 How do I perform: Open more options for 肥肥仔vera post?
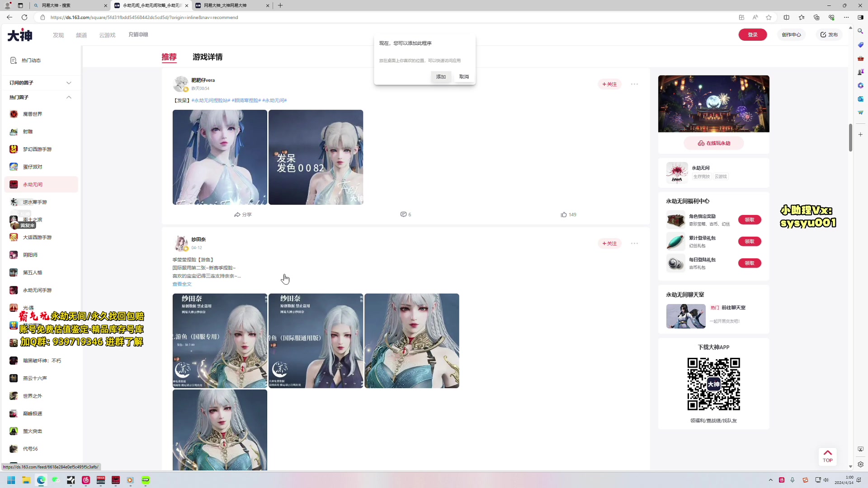tap(634, 84)
